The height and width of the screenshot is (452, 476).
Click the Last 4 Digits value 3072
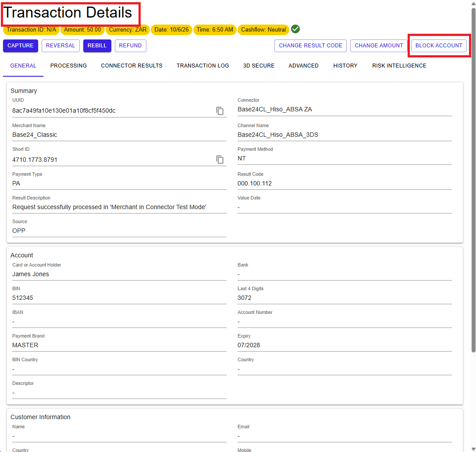(x=245, y=298)
